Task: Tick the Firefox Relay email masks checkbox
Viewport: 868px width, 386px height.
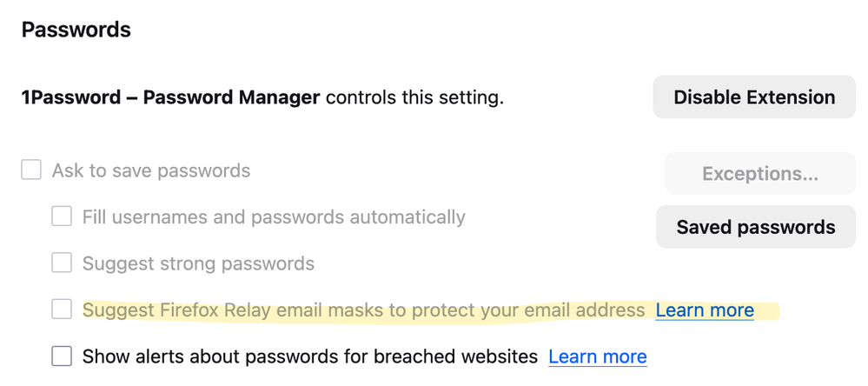Action: point(62,309)
